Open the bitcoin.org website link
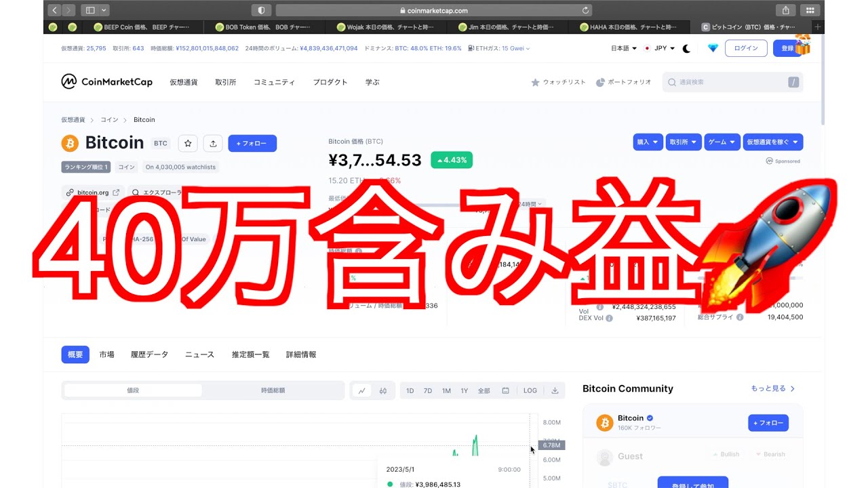The width and height of the screenshot is (868, 488). [93, 192]
